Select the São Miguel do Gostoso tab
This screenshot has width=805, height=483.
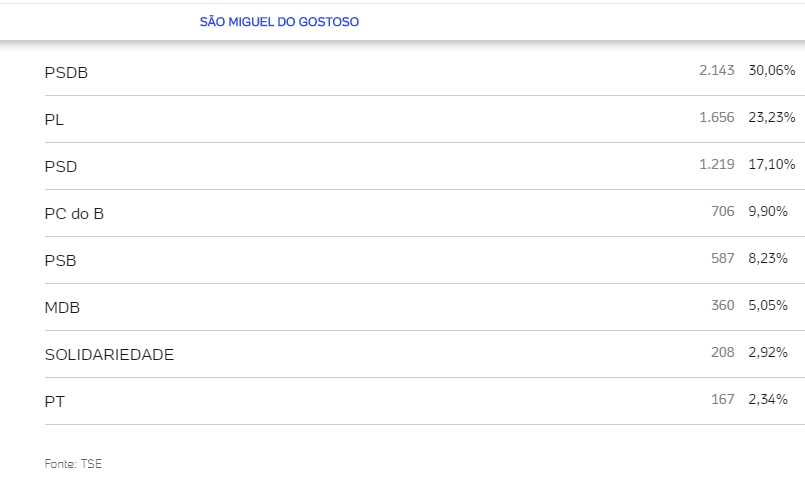point(279,22)
